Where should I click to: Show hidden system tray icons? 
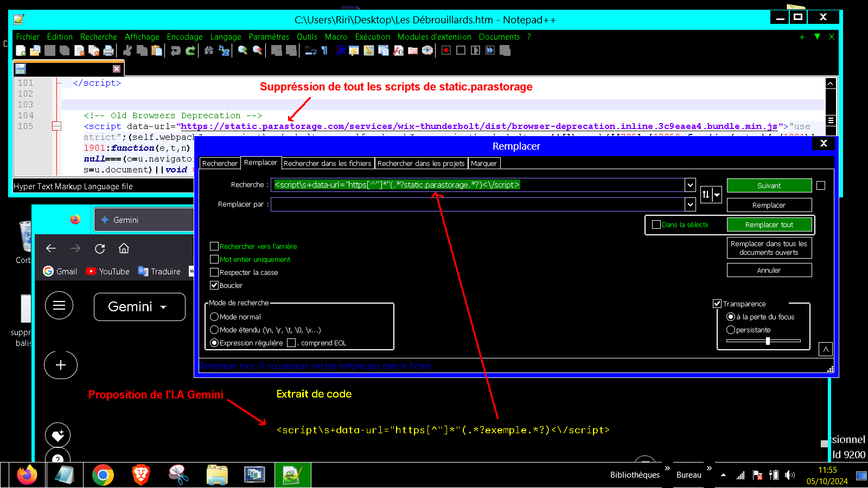pyautogui.click(x=723, y=475)
